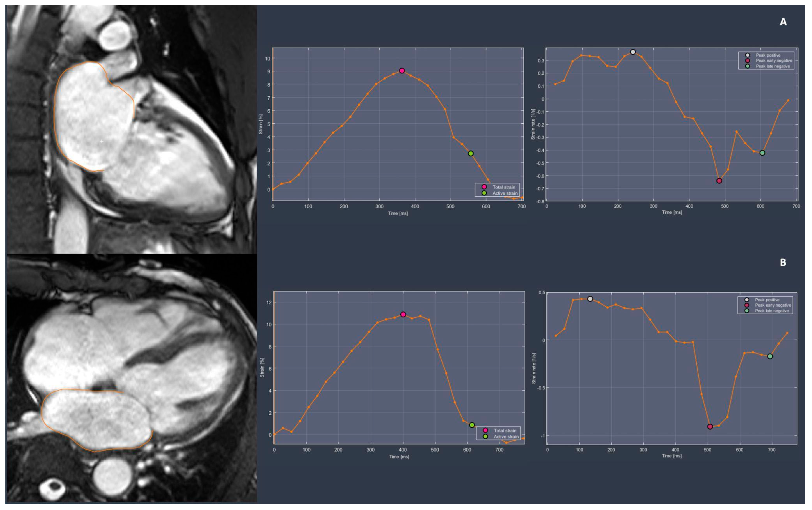Click Peak late negative marker in chart B
The height and width of the screenshot is (510, 812).
coord(770,356)
